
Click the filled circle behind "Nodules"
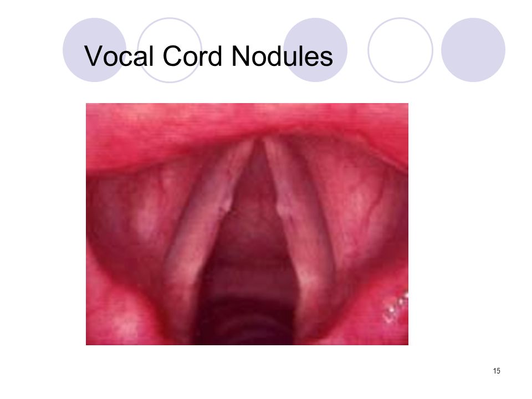tap(315, 50)
